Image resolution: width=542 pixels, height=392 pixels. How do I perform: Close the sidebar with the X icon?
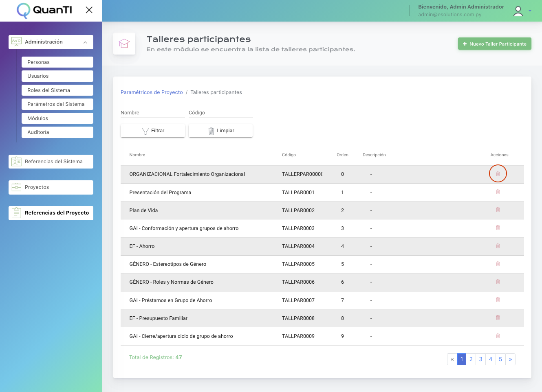[x=89, y=10]
